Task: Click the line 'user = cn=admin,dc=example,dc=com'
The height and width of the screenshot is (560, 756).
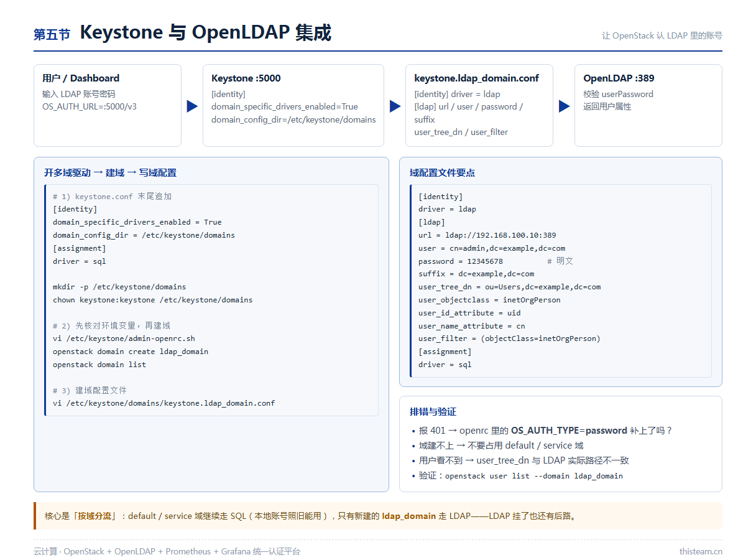Action: point(492,248)
